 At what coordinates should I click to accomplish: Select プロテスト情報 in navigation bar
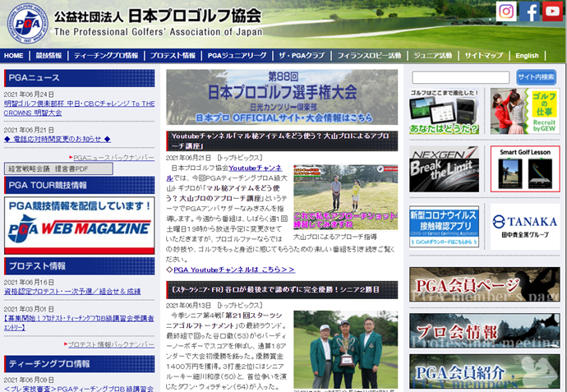tap(173, 56)
